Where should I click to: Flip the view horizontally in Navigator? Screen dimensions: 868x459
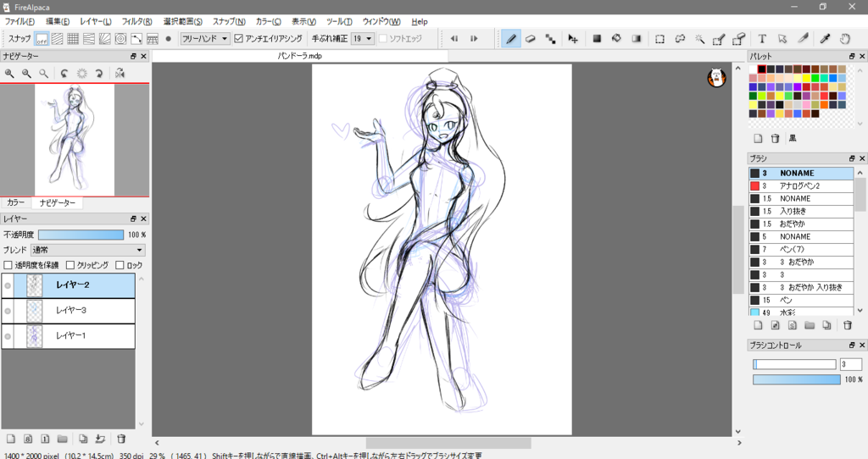(x=120, y=73)
